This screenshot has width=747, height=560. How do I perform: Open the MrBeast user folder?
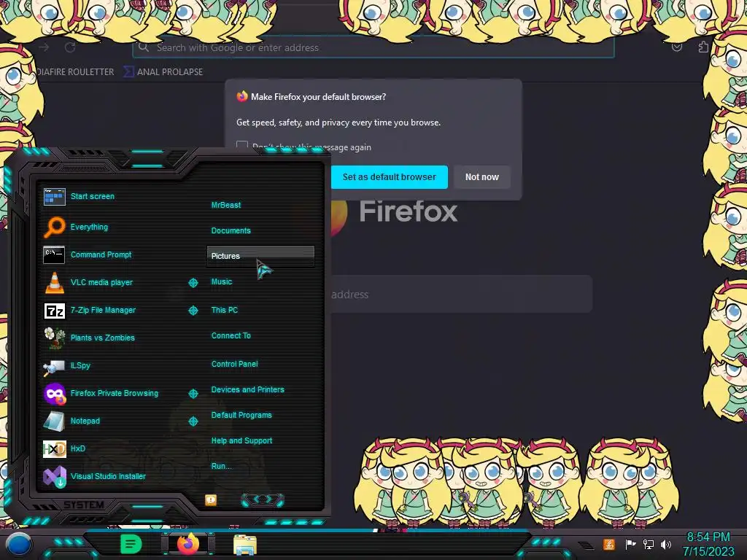(226, 205)
